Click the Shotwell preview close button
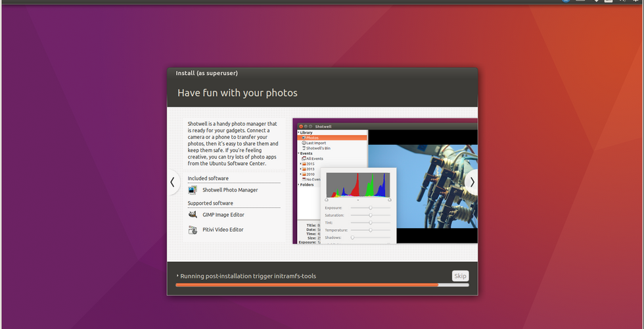 [301, 126]
